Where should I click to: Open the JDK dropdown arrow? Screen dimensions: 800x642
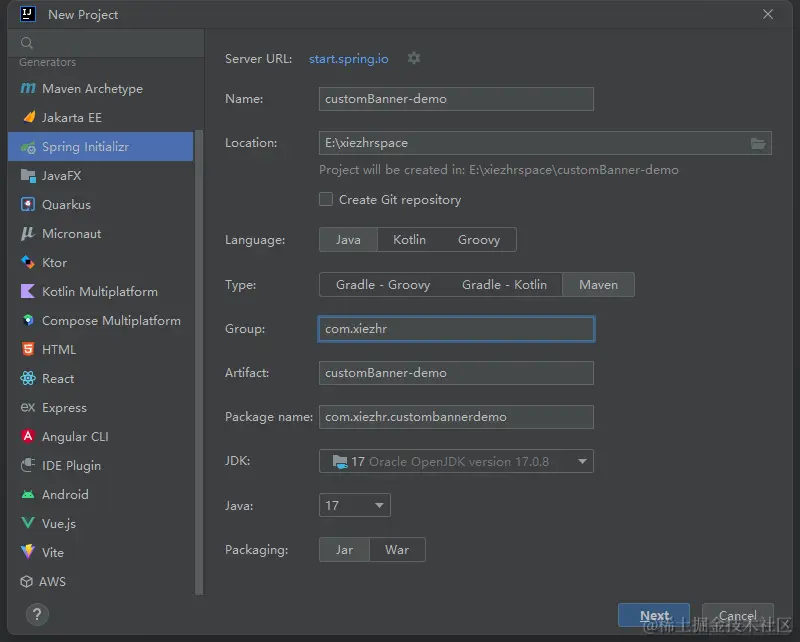pyautogui.click(x=582, y=461)
